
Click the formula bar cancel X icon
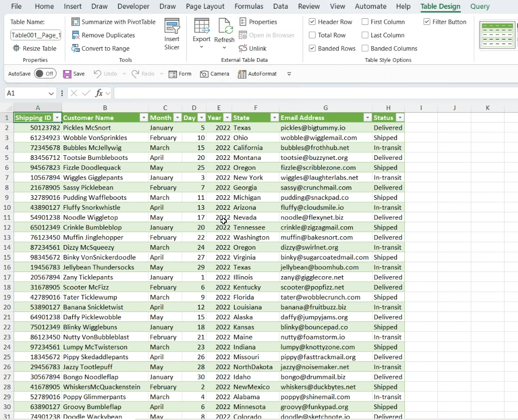74,93
